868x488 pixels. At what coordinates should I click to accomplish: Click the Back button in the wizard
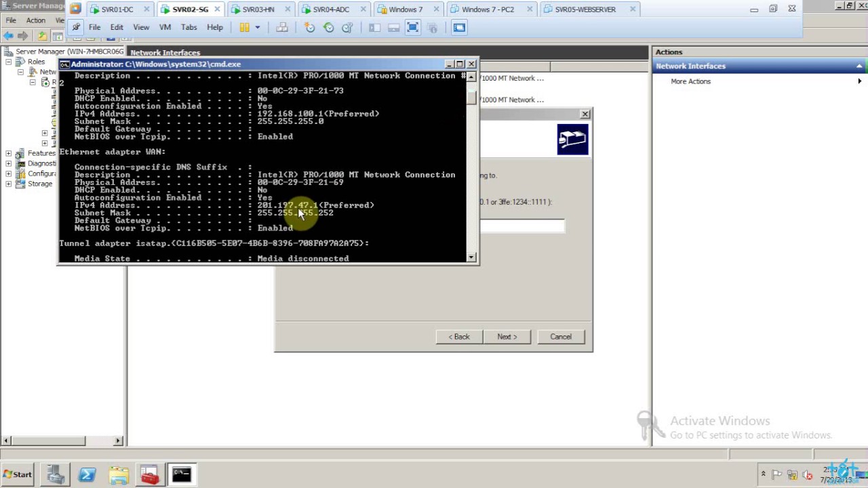tap(459, 337)
